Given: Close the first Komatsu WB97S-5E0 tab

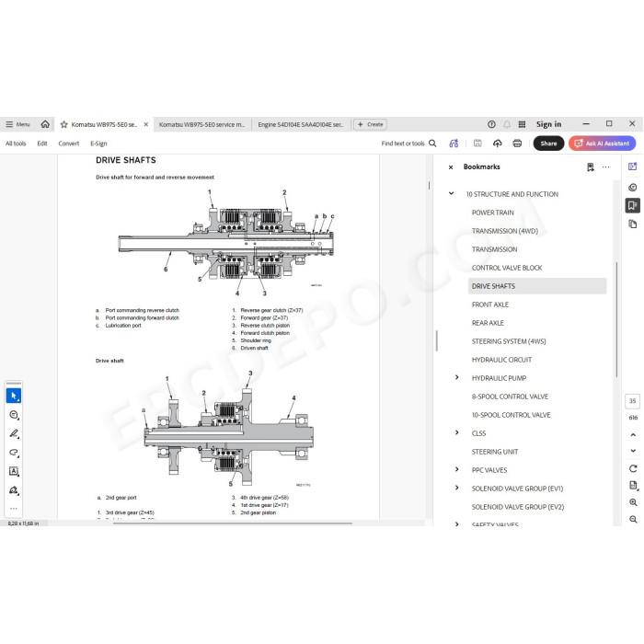Looking at the screenshot, I should (145, 124).
